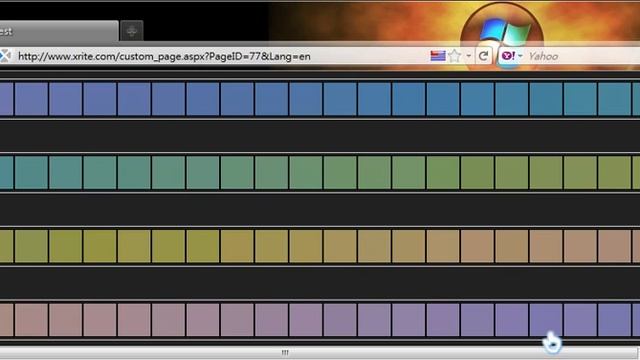
Task: Open the address history dropdown arrow beside the star
Action: click(x=469, y=56)
